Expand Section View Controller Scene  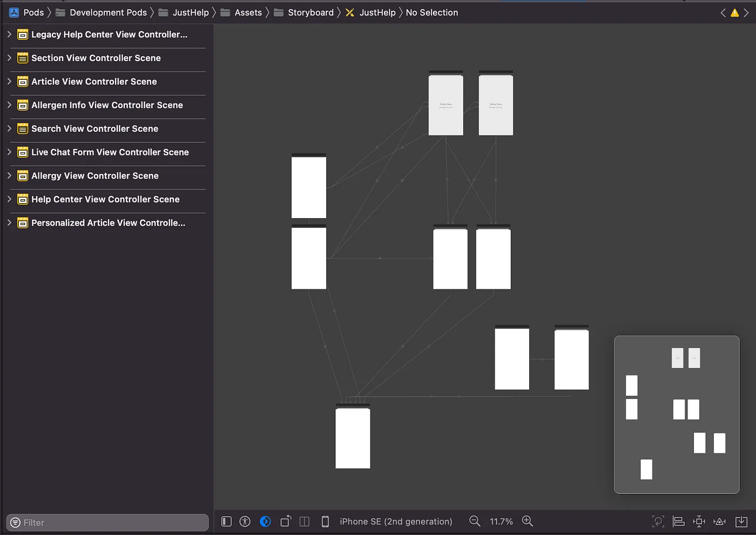click(x=9, y=58)
